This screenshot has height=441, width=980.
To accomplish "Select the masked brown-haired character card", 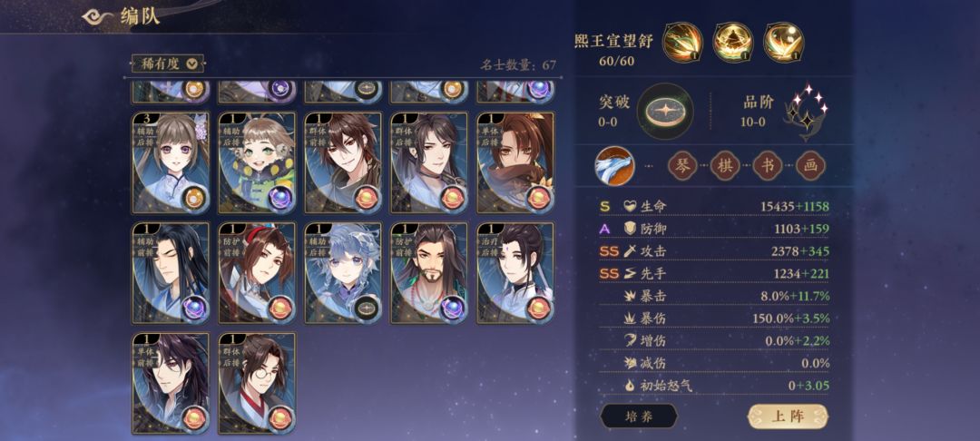I will (515, 163).
